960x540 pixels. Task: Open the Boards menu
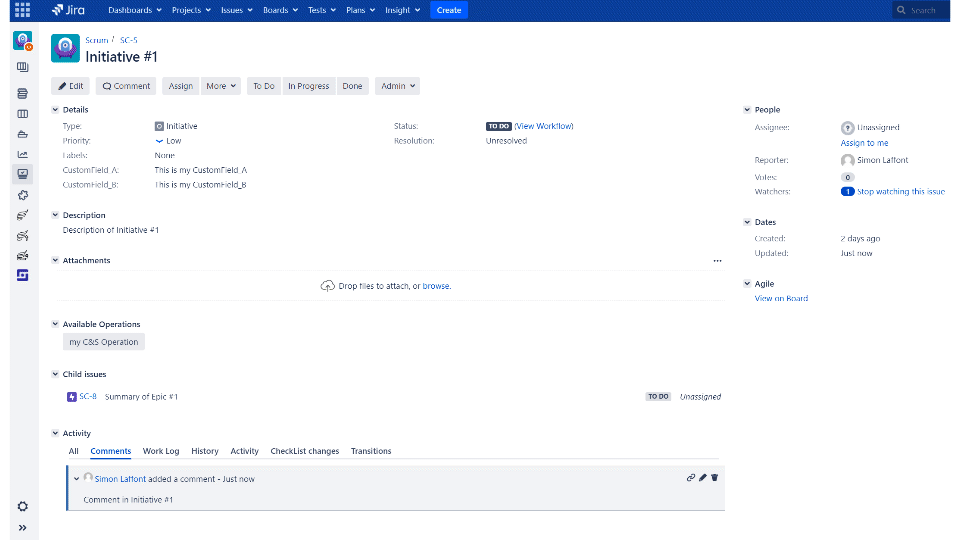point(280,10)
